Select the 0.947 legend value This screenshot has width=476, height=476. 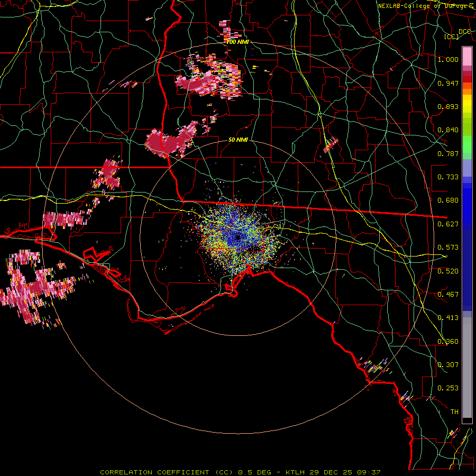448,83
